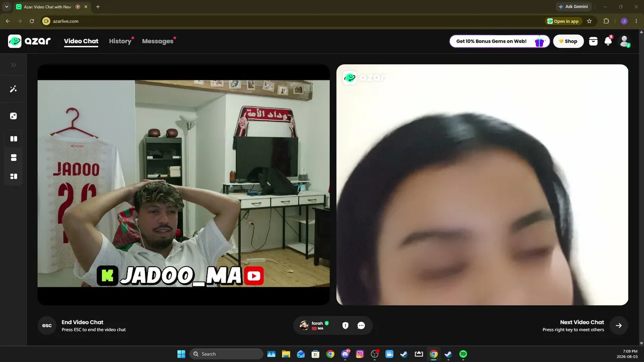Open Spotify from the taskbar
Image resolution: width=644 pixels, height=362 pixels.
click(463, 354)
